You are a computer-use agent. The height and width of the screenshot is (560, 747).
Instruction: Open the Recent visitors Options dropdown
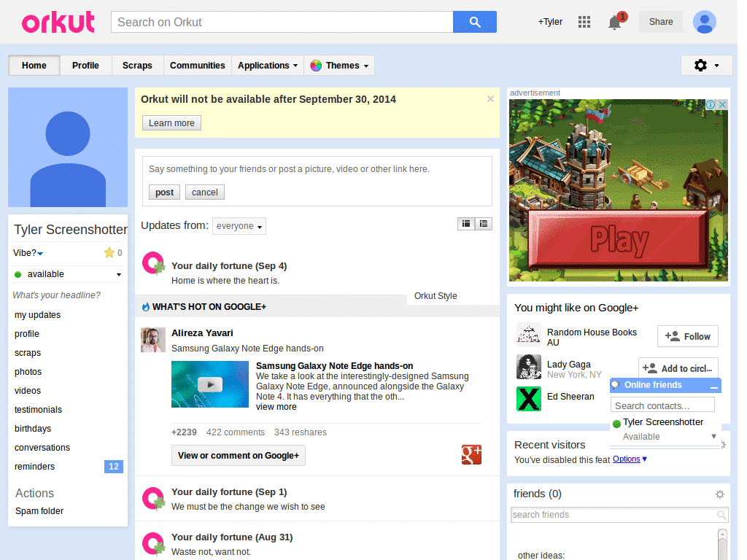(x=630, y=459)
